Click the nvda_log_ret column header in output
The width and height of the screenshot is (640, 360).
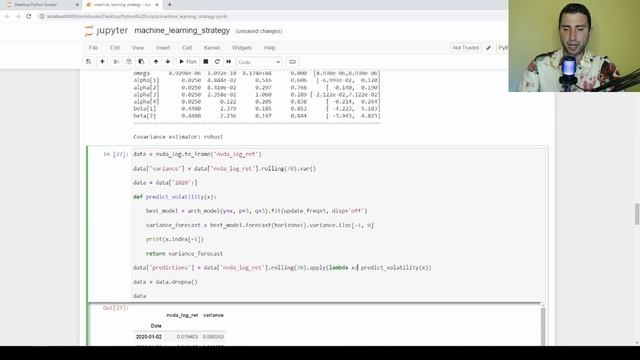[182, 315]
